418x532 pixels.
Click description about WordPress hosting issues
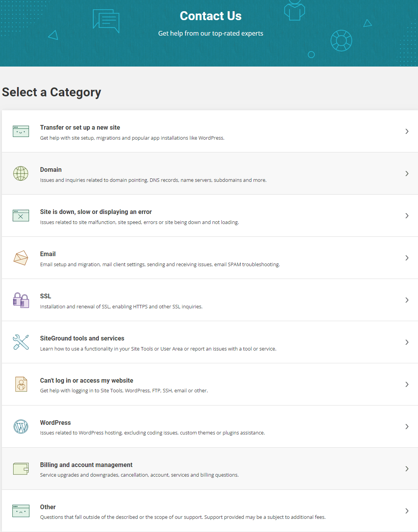[x=152, y=433]
